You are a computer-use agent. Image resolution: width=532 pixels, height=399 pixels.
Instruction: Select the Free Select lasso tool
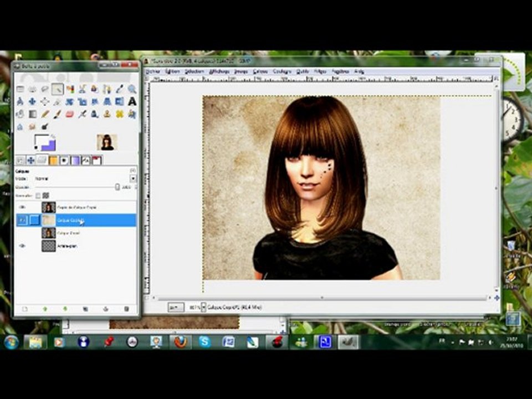click(x=45, y=89)
